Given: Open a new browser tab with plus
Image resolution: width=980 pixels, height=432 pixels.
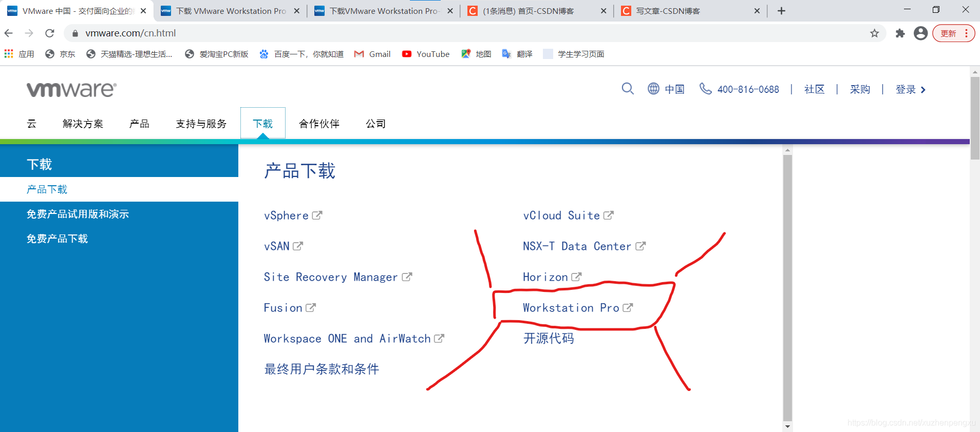Looking at the screenshot, I should pyautogui.click(x=781, y=11).
